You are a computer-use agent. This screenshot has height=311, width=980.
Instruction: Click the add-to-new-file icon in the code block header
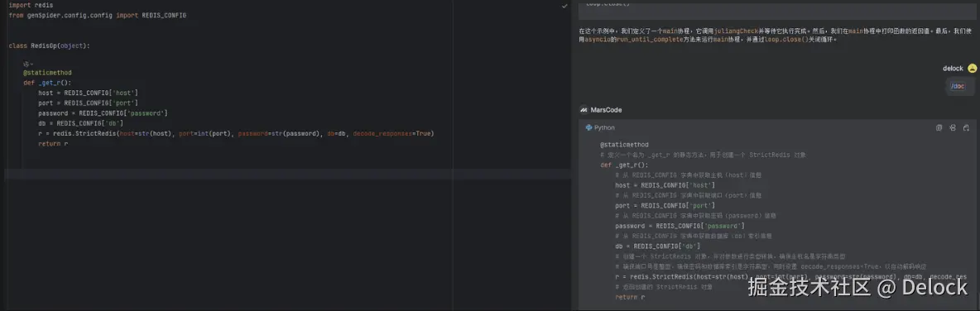[966, 127]
